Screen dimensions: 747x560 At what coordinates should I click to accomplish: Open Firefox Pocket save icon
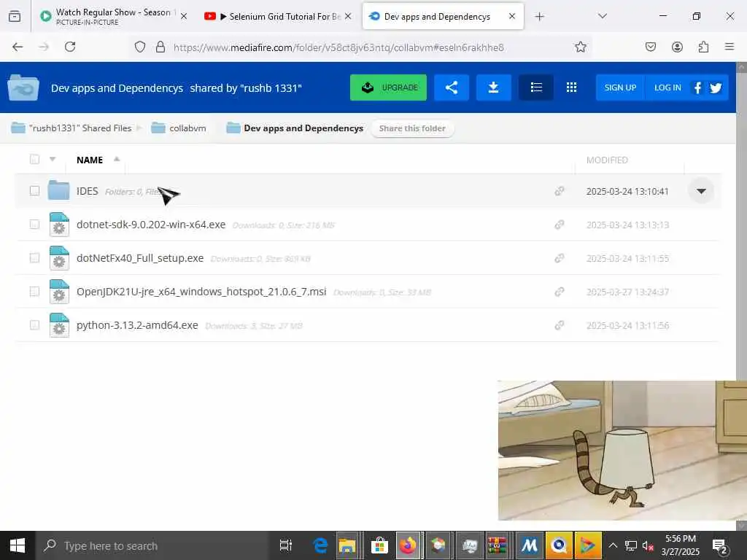click(651, 47)
